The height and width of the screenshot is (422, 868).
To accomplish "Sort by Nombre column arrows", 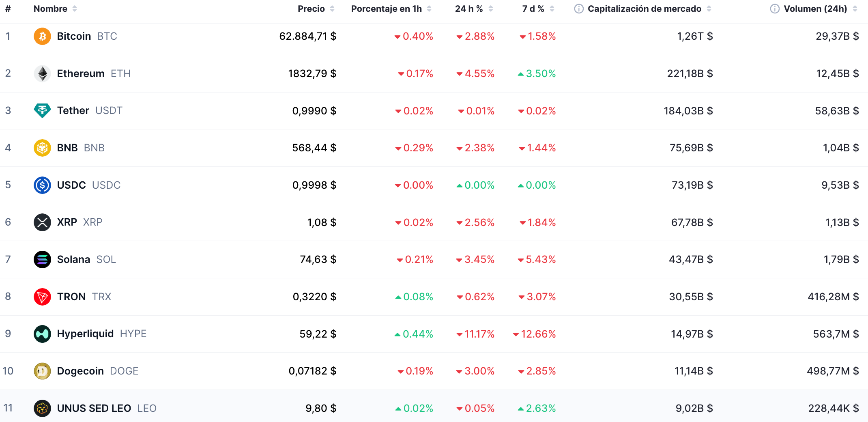I will click(75, 9).
